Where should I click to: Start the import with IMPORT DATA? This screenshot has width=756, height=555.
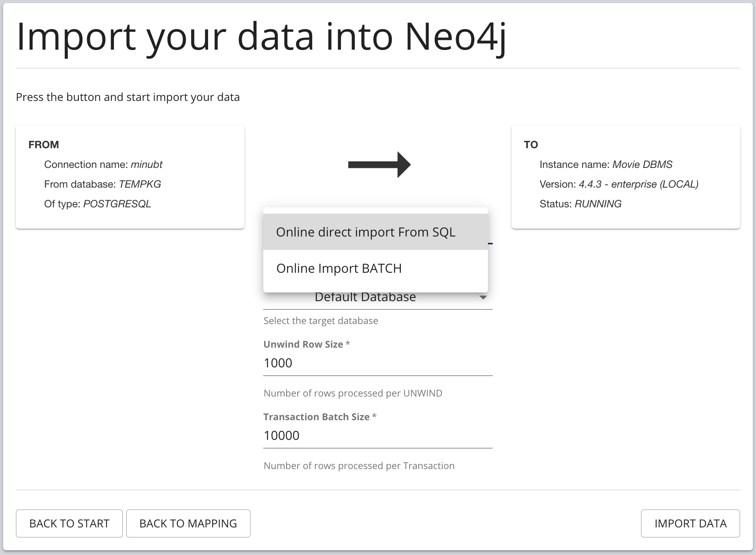690,523
